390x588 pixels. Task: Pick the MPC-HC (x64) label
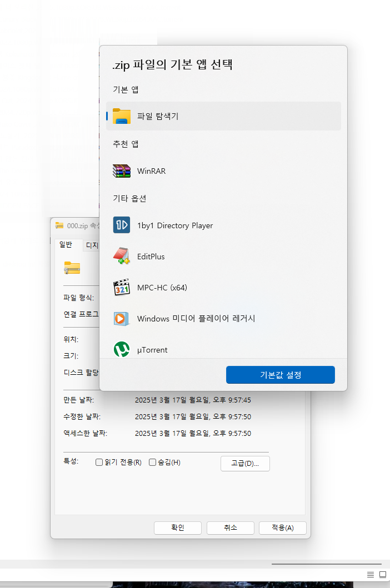coord(162,288)
